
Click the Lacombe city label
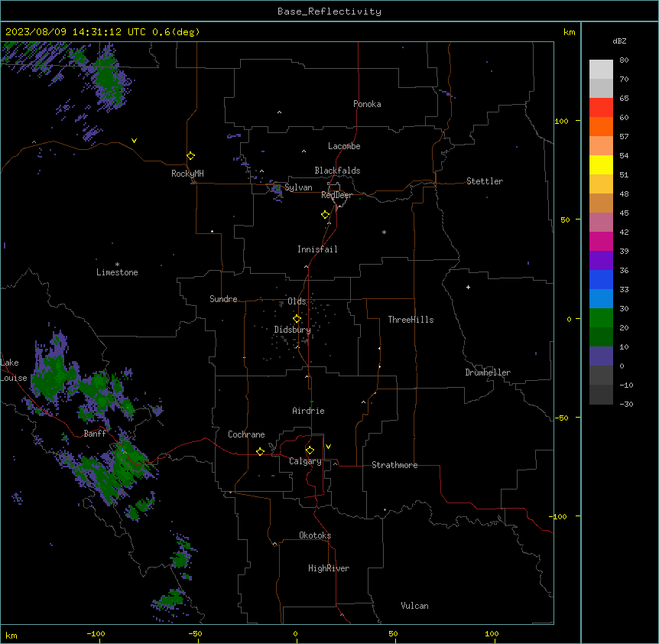tap(344, 146)
